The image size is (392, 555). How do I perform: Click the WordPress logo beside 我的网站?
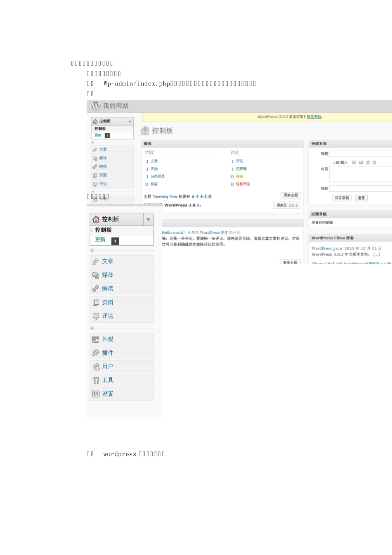(96, 106)
